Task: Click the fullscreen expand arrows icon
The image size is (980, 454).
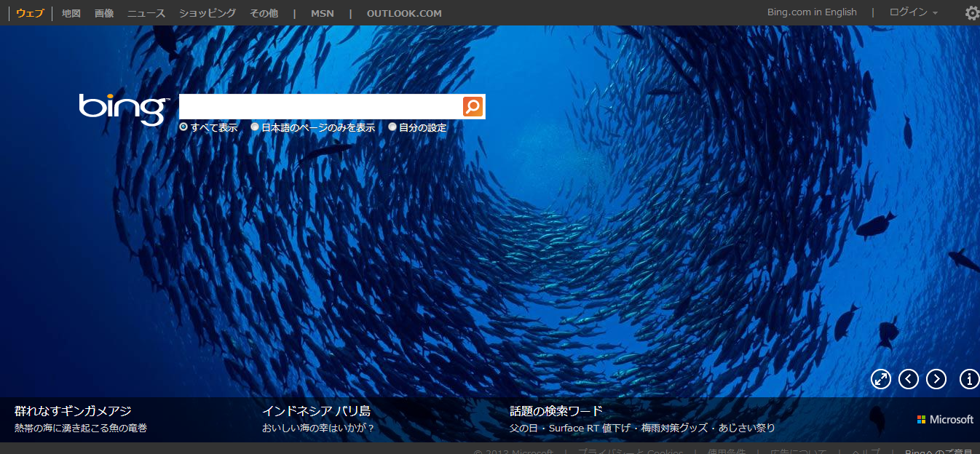Action: pyautogui.click(x=881, y=378)
